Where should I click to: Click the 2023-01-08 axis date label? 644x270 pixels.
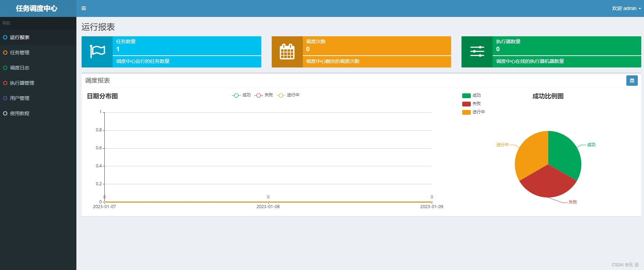tap(268, 207)
